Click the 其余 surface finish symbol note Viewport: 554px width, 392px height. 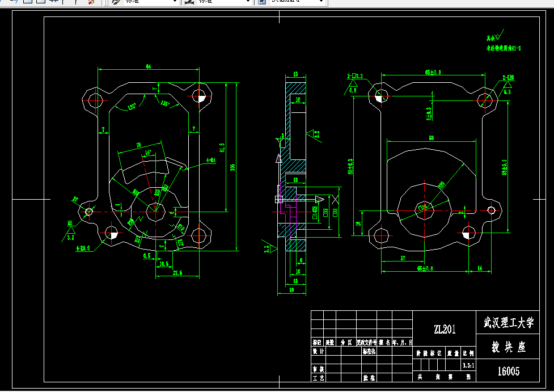coord(494,36)
